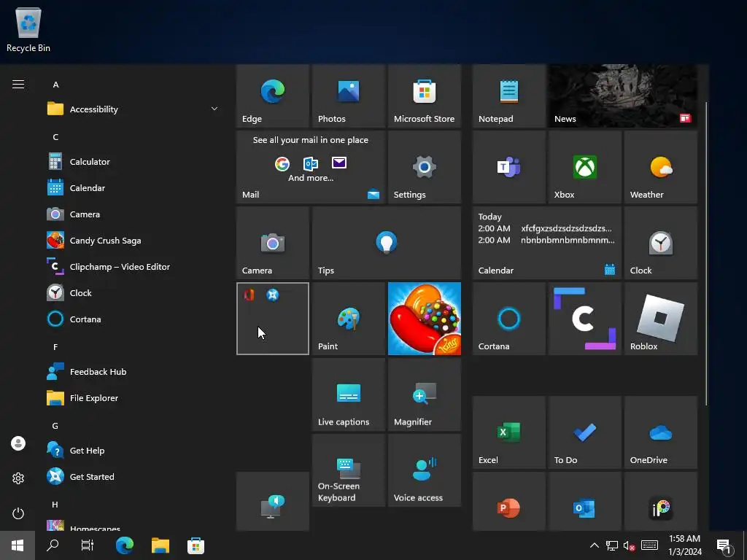Open the Mail tile
The height and width of the screenshot is (560, 747).
311,167
